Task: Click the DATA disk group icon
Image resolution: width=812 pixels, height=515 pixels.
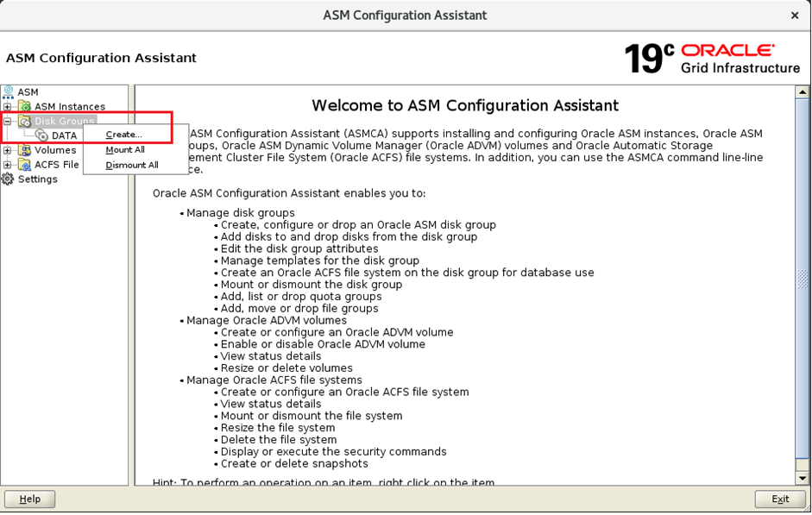Action: click(x=42, y=135)
